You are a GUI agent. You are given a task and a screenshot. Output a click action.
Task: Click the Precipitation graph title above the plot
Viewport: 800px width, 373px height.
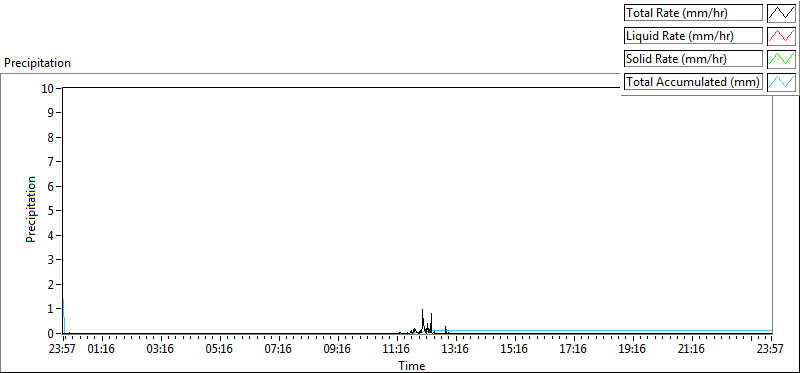(37, 63)
